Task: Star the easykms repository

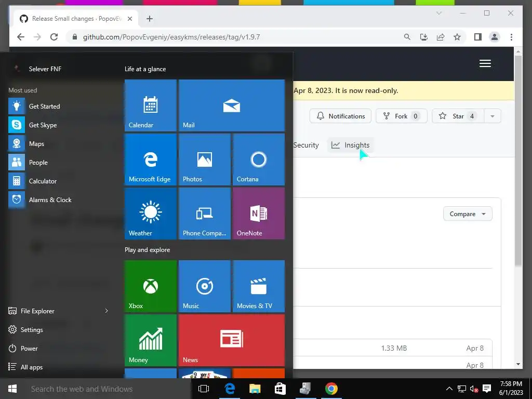Action: [458, 116]
